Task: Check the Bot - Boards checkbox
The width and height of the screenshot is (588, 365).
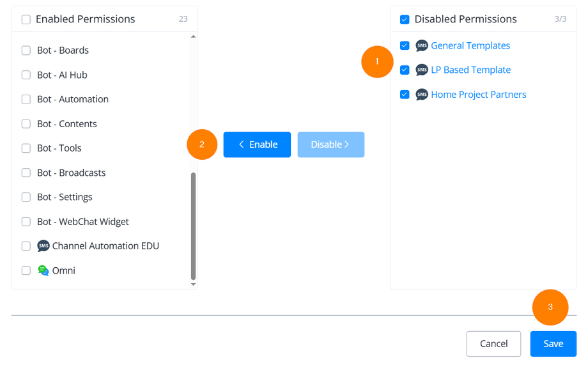Action: 26,50
